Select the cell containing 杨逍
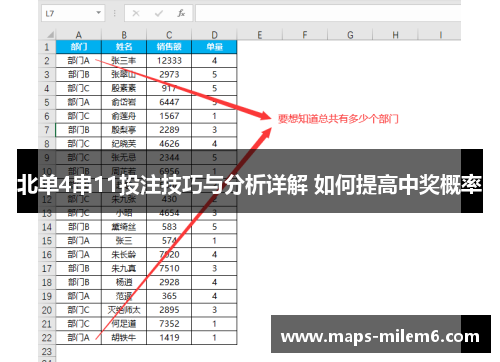This screenshot has height=362, width=500. tap(124, 282)
